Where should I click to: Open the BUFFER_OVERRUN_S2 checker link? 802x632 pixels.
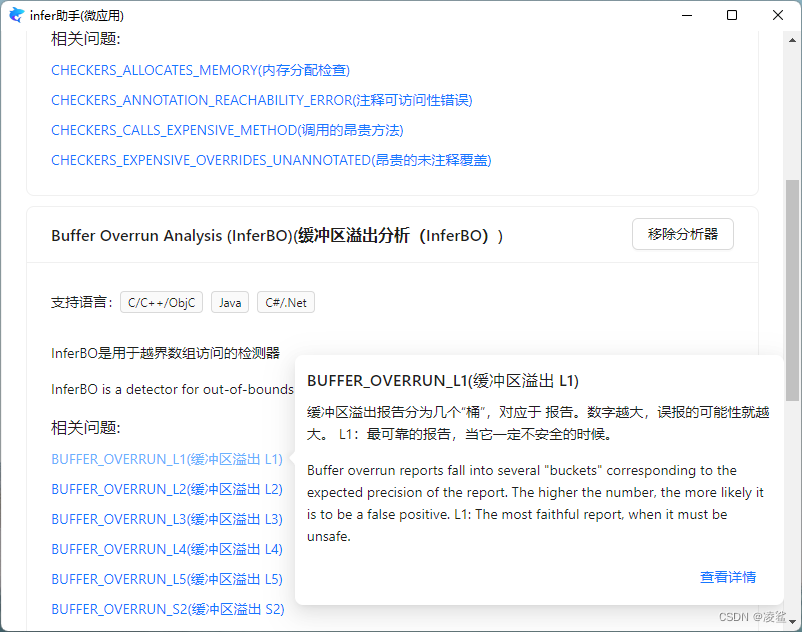point(167,609)
